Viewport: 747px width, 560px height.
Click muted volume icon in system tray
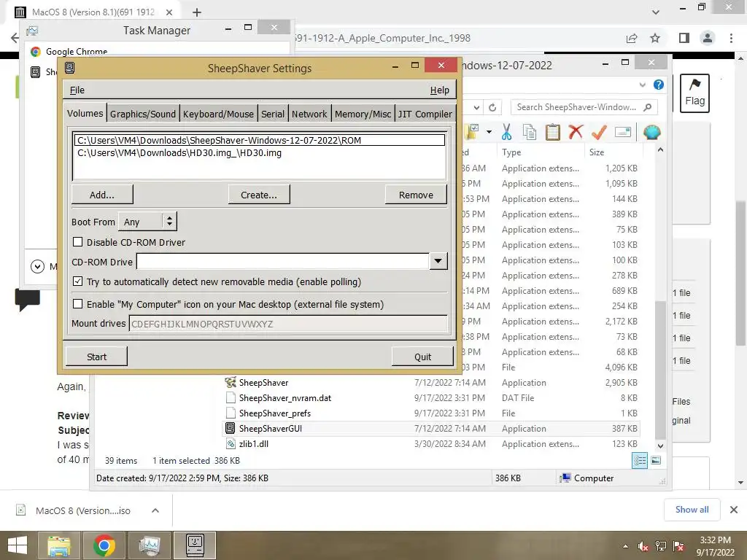pyautogui.click(x=643, y=546)
